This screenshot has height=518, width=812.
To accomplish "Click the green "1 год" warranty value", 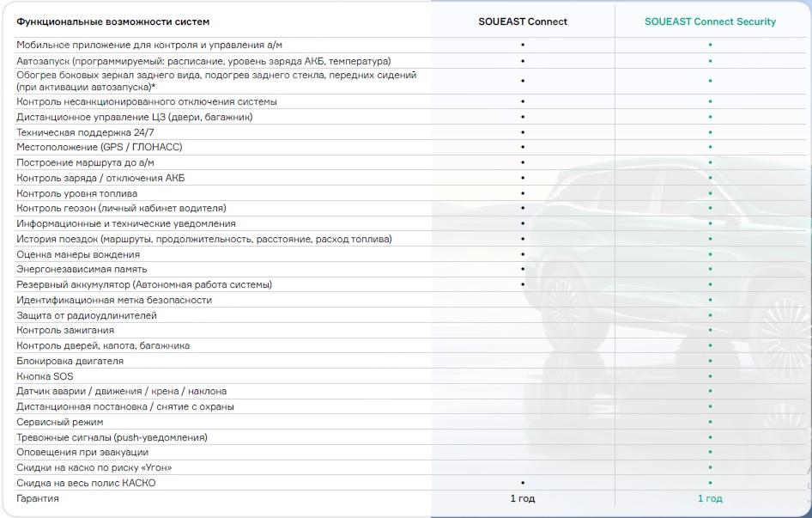I will [710, 499].
